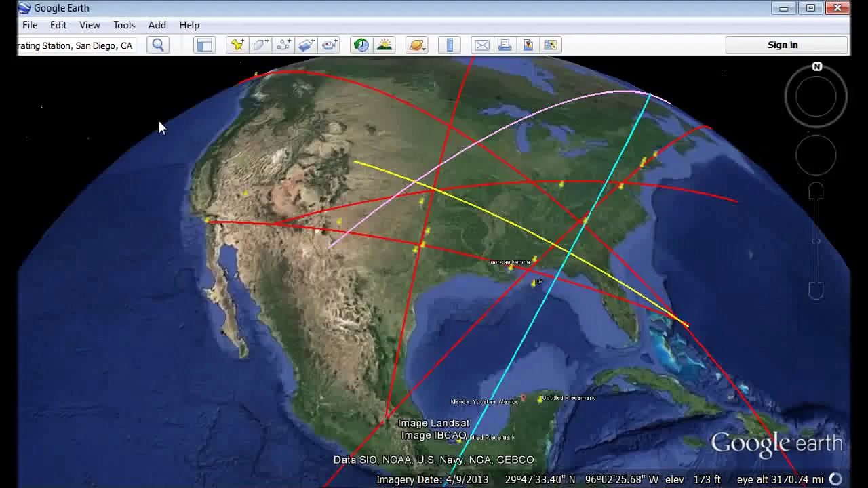Image resolution: width=868 pixels, height=488 pixels.
Task: Activate the ruler measurement tool
Action: 450,45
